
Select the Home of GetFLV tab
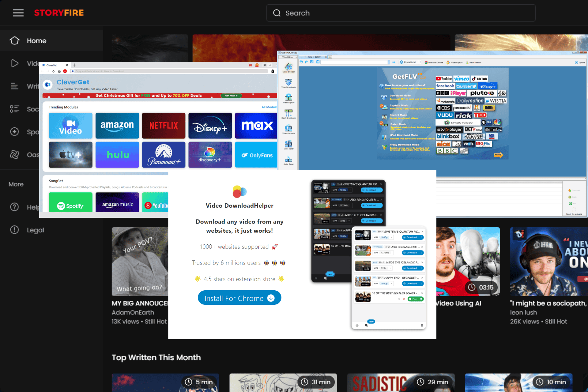[x=313, y=57]
